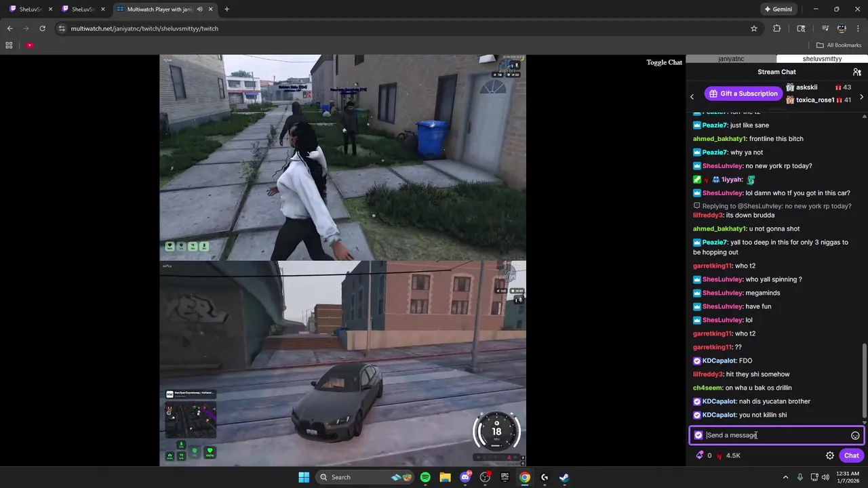Image resolution: width=868 pixels, height=488 pixels.
Task: Click the message 'you not killin shi'
Action: pos(763,415)
